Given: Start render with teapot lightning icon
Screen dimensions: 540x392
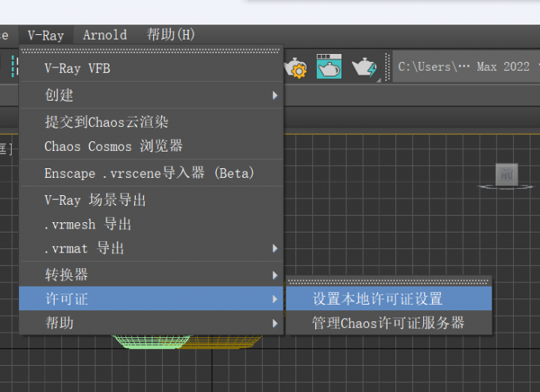Looking at the screenshot, I should [364, 67].
